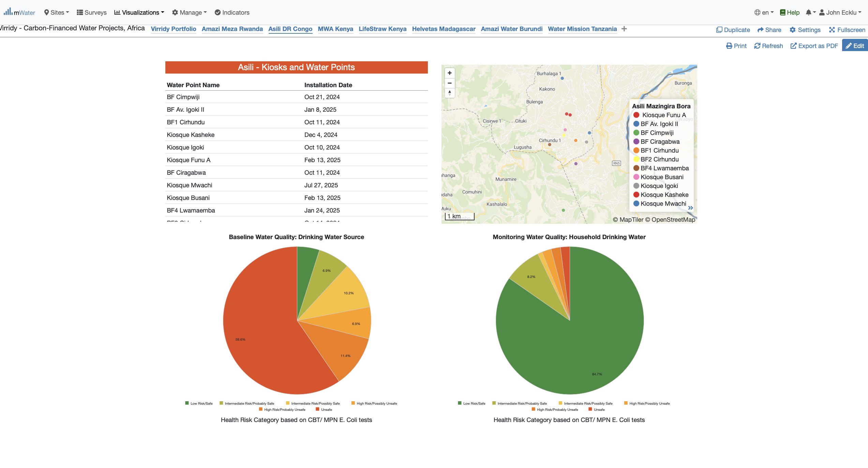Refresh the dashboard data
Screen dimensions: 868x468
[768, 46]
